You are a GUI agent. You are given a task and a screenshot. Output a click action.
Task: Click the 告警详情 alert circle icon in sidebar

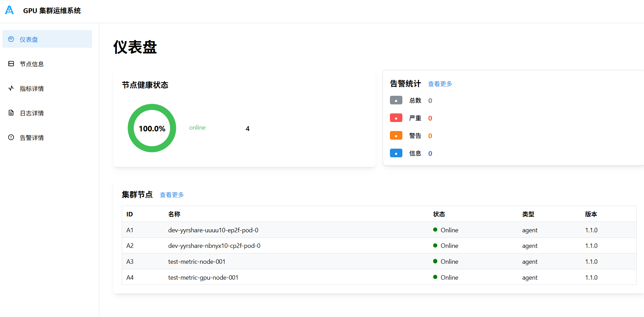point(11,137)
